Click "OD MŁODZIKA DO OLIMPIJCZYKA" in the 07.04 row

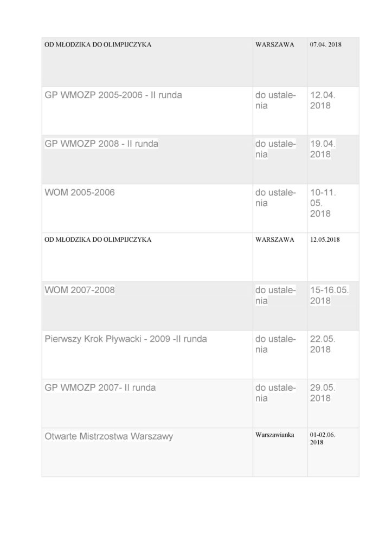click(x=98, y=44)
